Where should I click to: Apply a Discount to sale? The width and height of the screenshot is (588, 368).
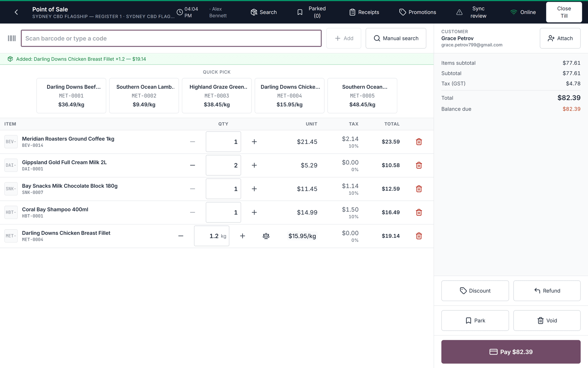click(x=475, y=290)
